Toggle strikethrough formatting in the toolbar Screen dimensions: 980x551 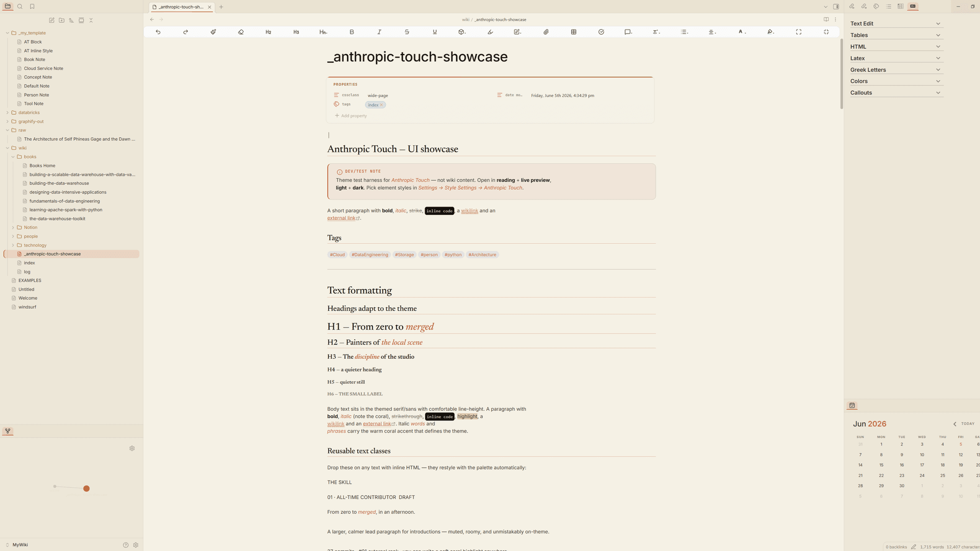coord(407,32)
